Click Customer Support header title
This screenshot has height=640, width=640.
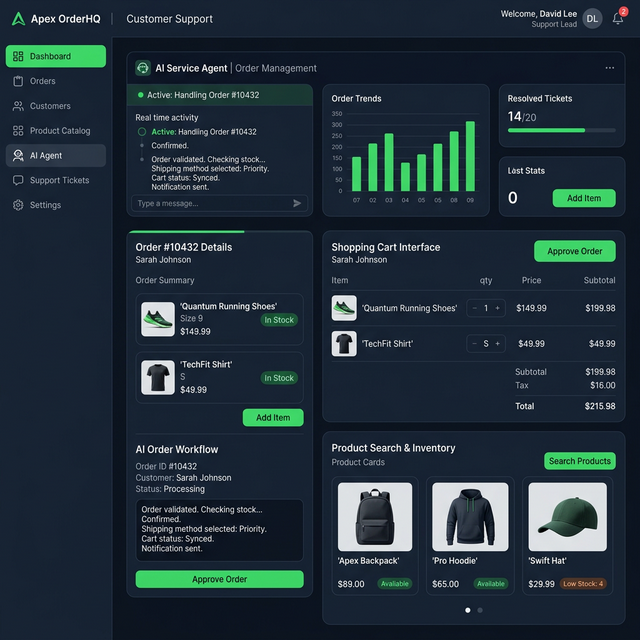[x=169, y=19]
